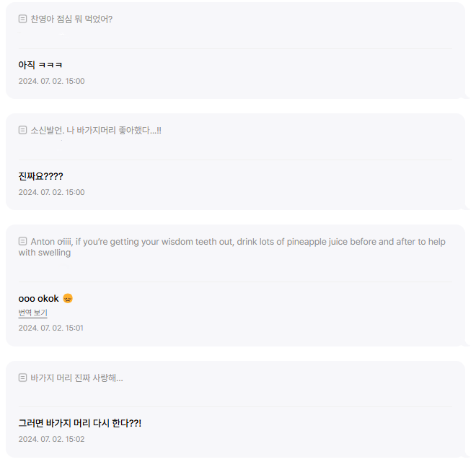Image resolution: width=476 pixels, height=462 pixels.
Task: Click the timestamp under '진짜요????'
Action: click(51, 192)
